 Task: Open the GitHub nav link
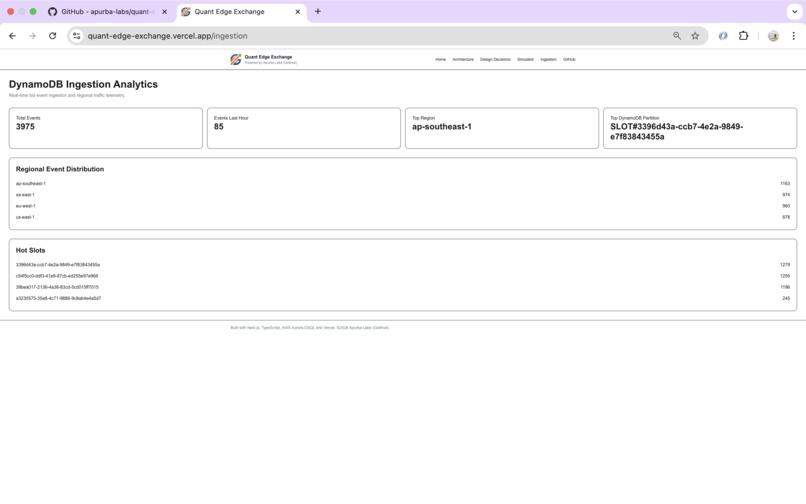click(x=569, y=60)
